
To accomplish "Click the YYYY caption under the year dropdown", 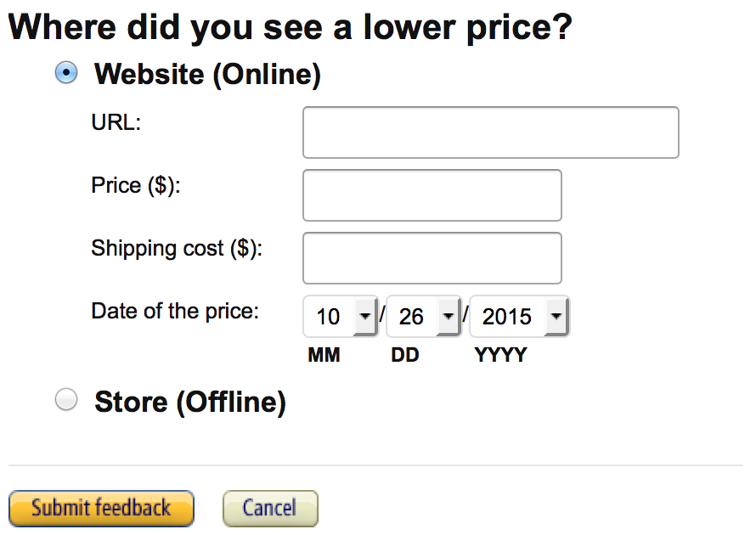I will pyautogui.click(x=500, y=355).
